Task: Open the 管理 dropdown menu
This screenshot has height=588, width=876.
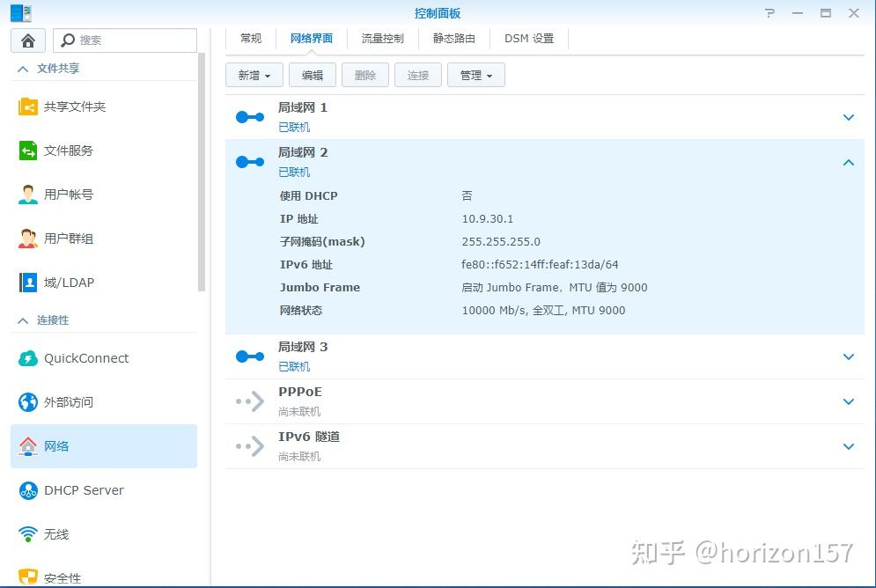Action: (x=475, y=75)
